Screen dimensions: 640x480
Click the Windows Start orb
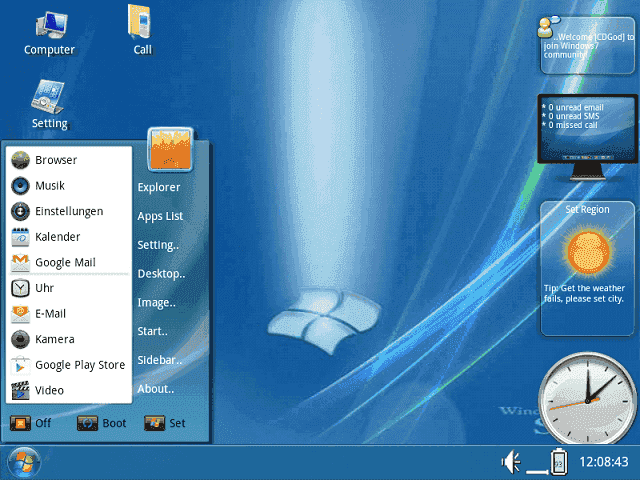(24, 463)
